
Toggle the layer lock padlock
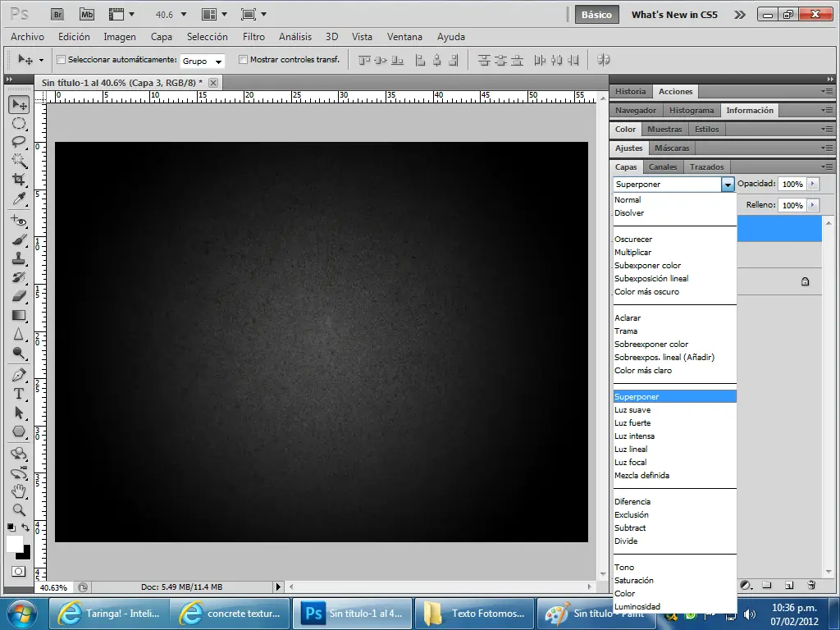pyautogui.click(x=806, y=281)
